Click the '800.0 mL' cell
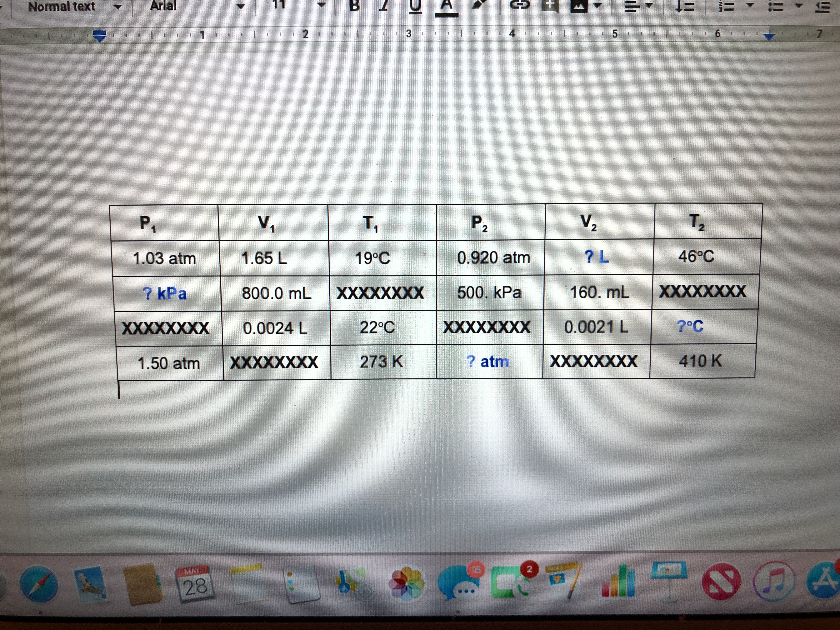This screenshot has width=840, height=630. (276, 294)
